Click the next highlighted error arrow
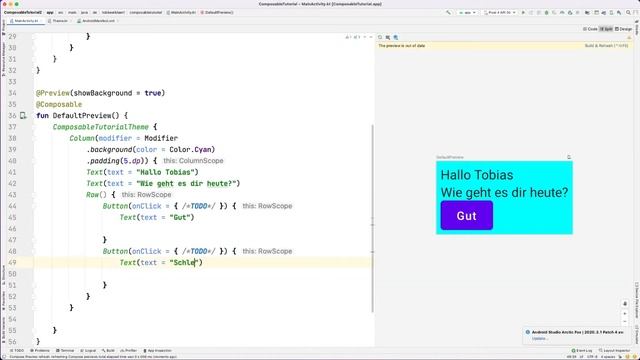The image size is (640, 360). pyautogui.click(x=371, y=37)
